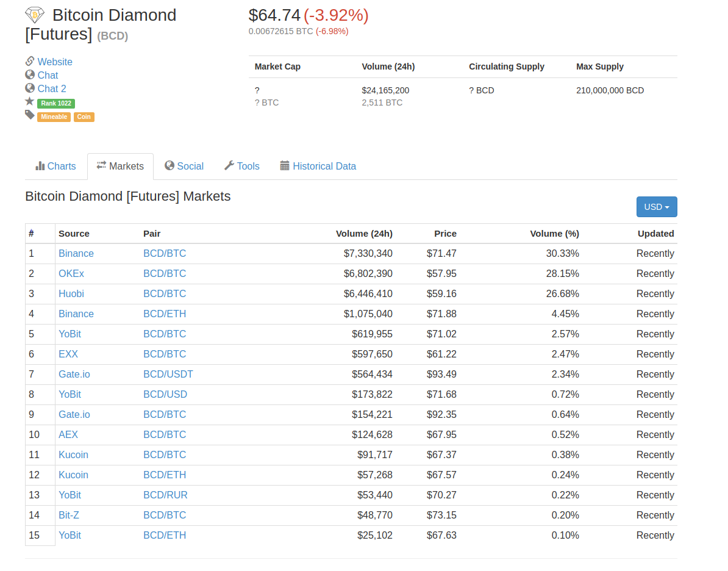Open Bit-Z source link

point(69,515)
